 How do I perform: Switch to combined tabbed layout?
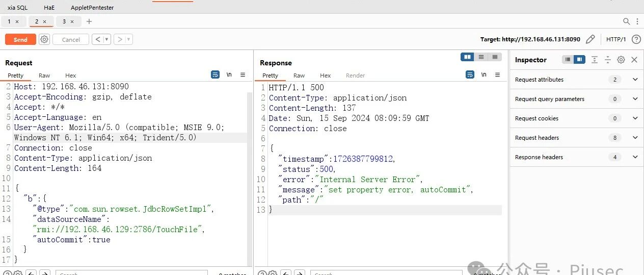click(495, 57)
